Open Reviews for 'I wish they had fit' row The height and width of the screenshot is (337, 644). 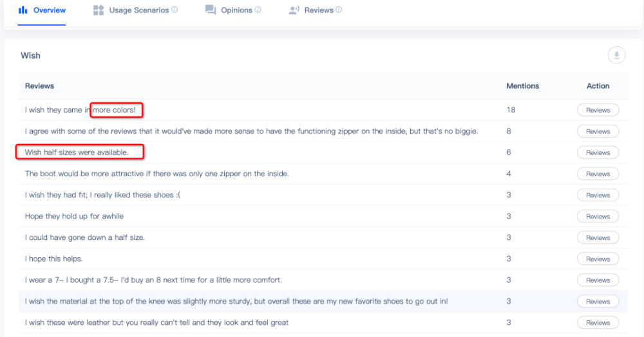click(598, 195)
